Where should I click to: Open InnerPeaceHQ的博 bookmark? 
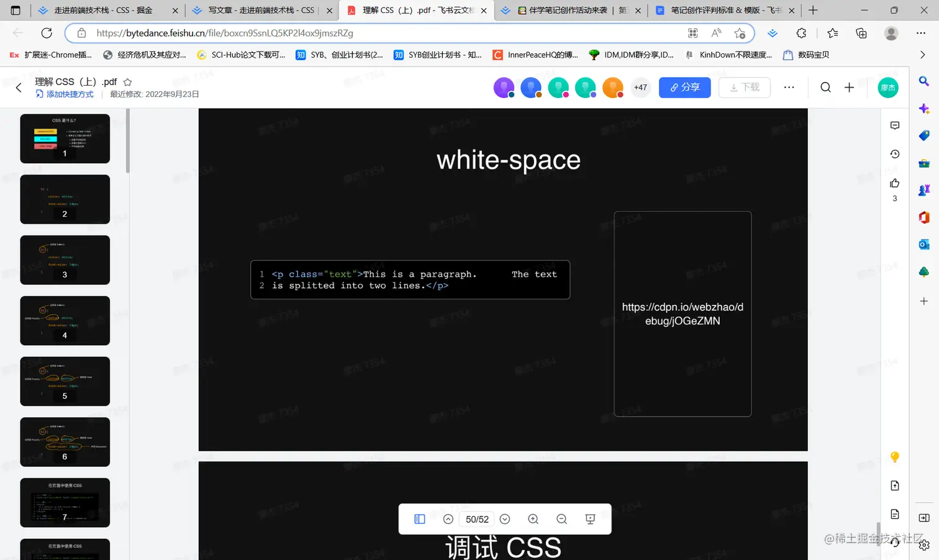(535, 55)
